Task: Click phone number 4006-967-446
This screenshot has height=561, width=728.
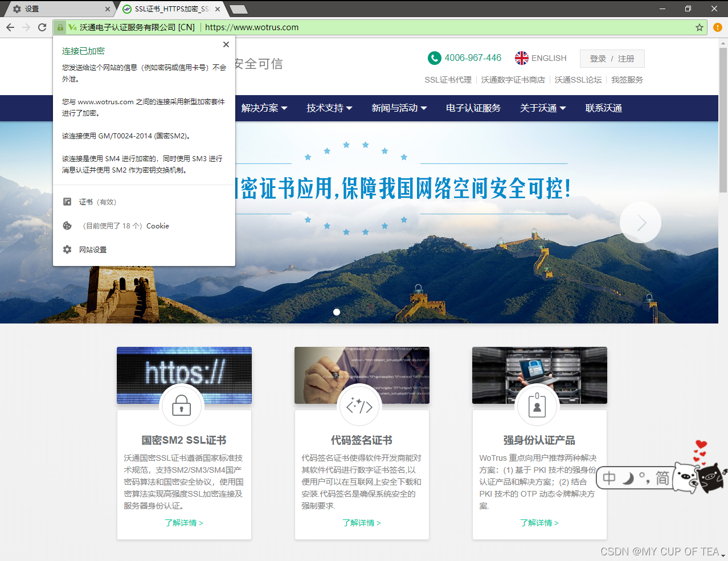Action: [x=473, y=58]
